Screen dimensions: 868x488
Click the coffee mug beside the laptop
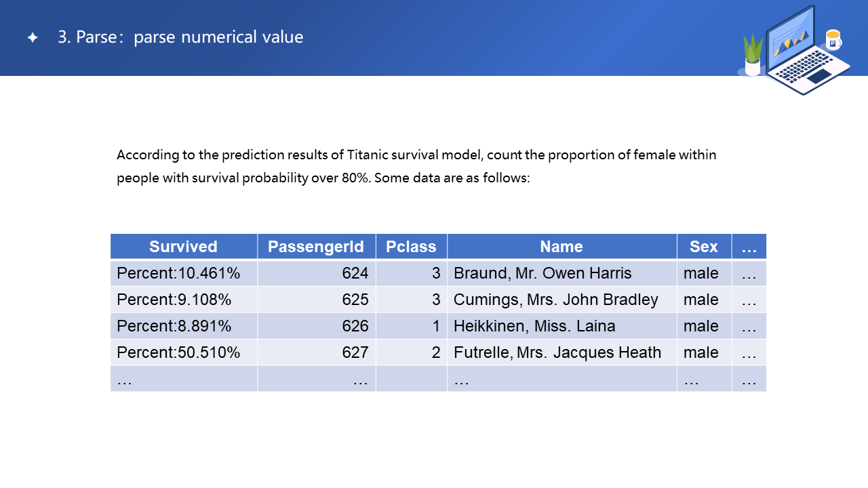(x=833, y=40)
